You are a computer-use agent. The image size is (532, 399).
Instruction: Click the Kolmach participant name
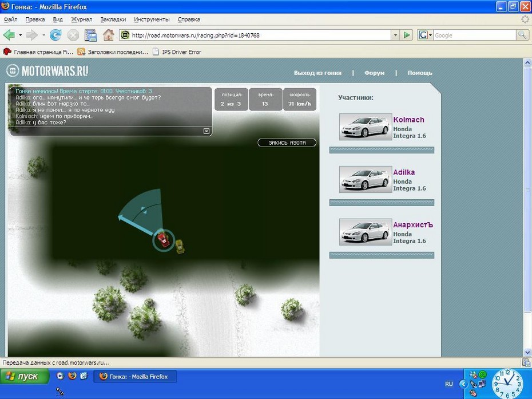[x=408, y=120]
